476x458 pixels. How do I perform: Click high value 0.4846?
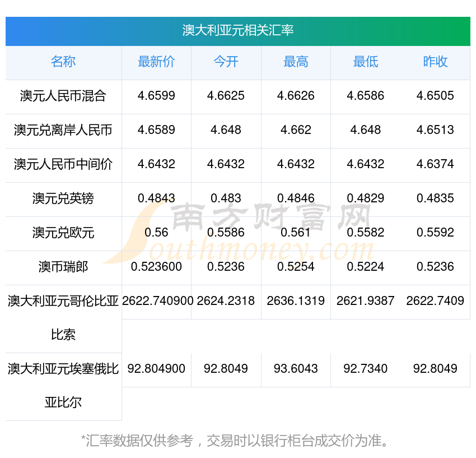(296, 198)
